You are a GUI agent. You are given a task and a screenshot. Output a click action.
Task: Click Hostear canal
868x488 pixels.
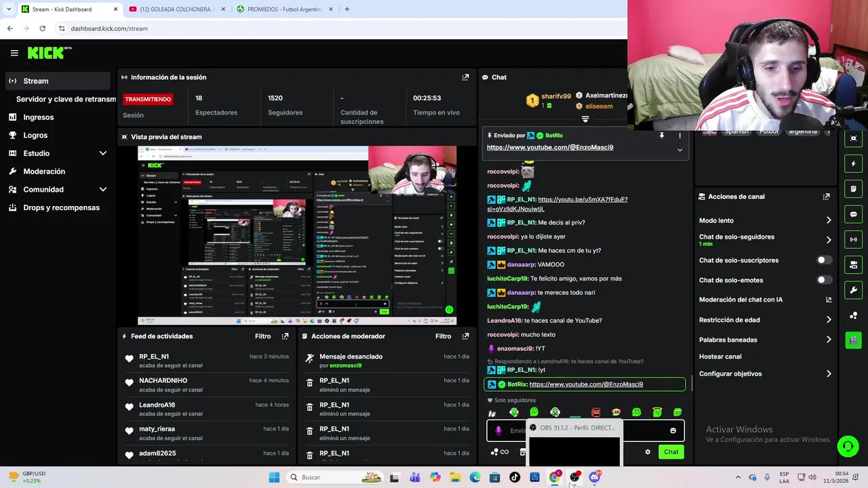[x=720, y=357]
